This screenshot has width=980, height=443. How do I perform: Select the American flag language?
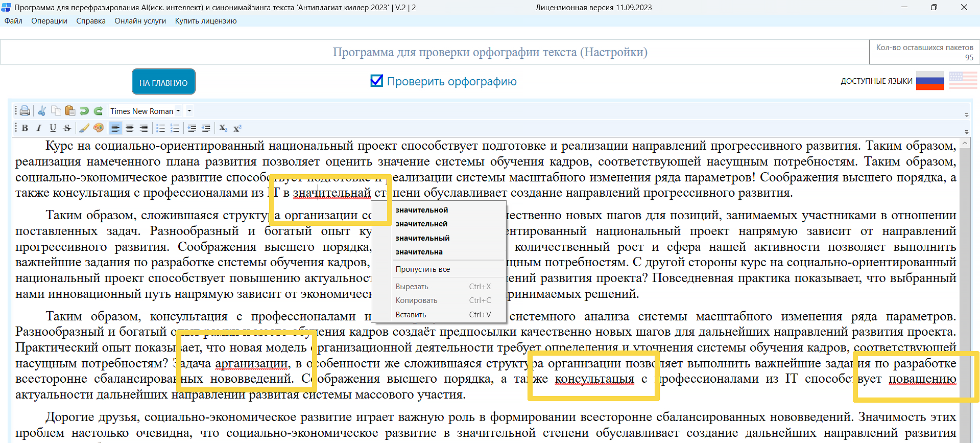[x=963, y=80]
